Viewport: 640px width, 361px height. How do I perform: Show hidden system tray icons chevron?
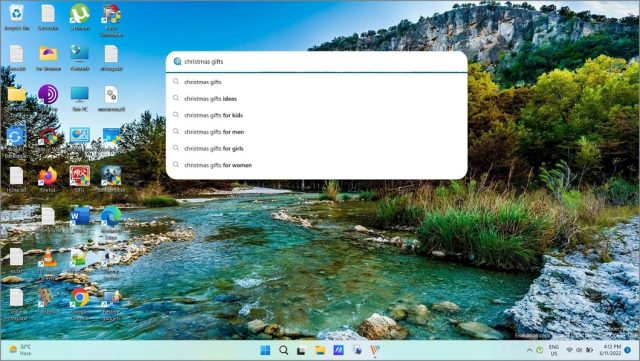pyautogui.click(x=529, y=350)
